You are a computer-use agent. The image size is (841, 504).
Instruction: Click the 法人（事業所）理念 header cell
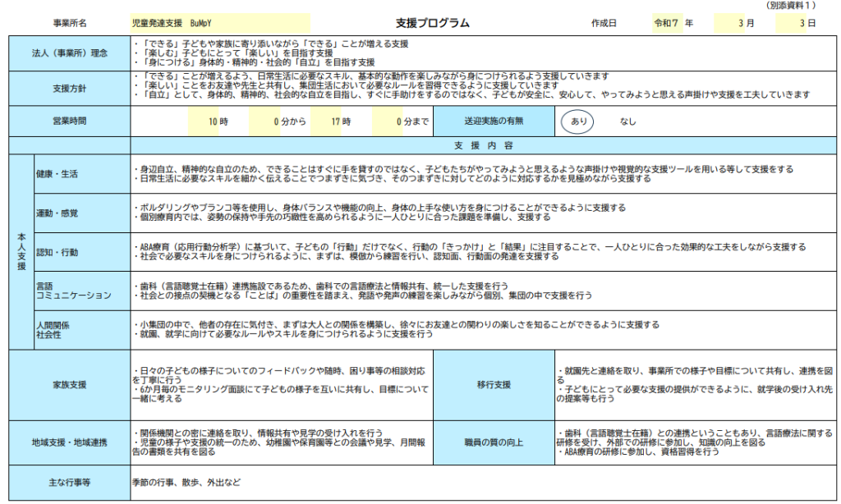coord(69,53)
